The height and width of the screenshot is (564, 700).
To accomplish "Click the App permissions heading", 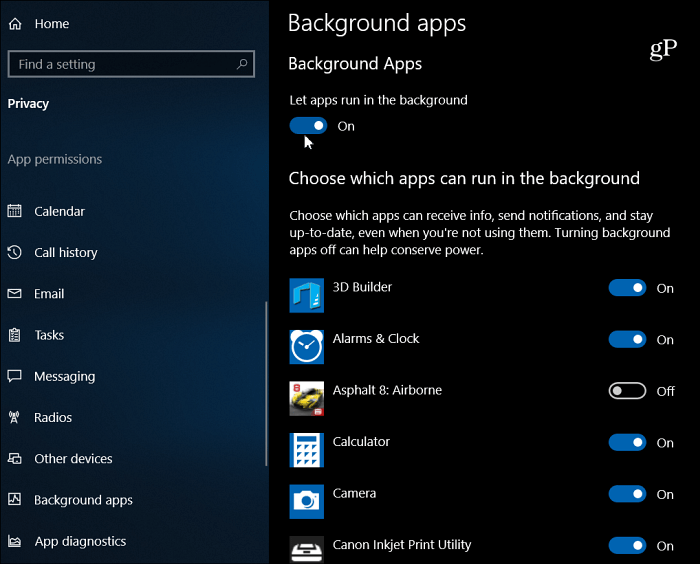I will click(x=54, y=159).
